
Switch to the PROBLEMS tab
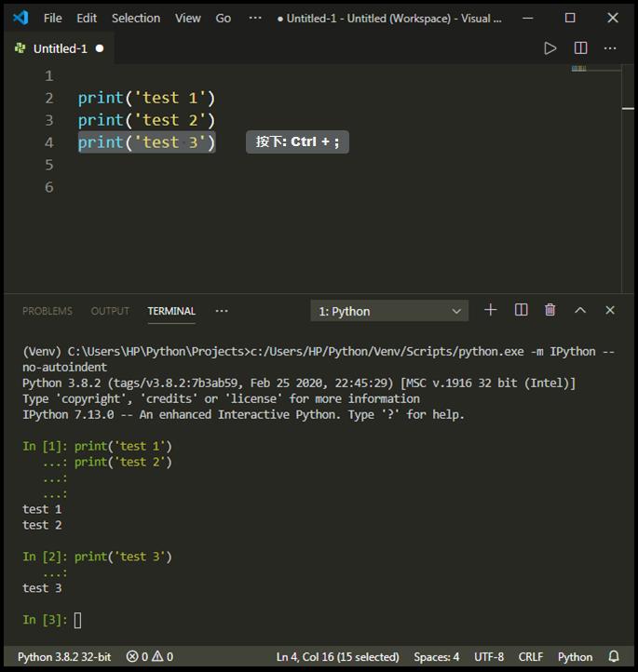click(x=48, y=311)
